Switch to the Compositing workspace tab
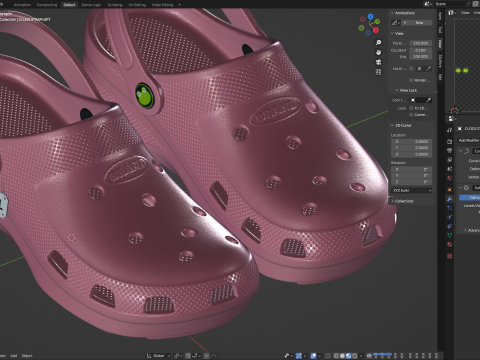This screenshot has height=360, width=480. 47,5
